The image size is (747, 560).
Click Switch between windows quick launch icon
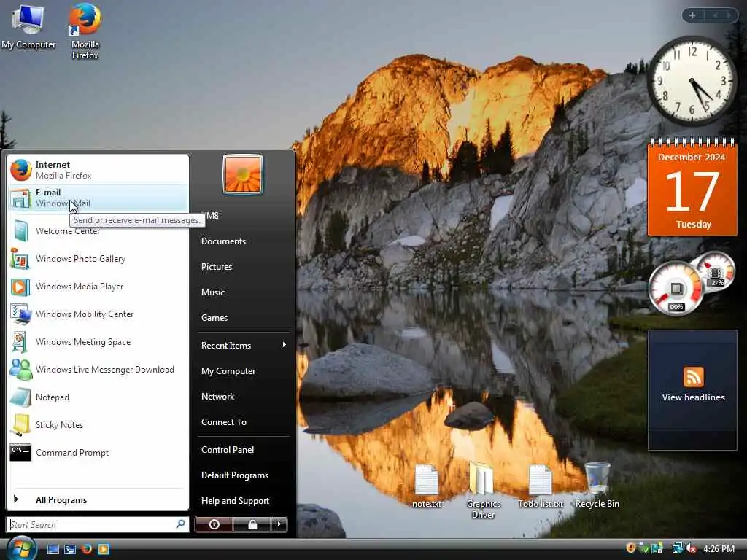70,549
